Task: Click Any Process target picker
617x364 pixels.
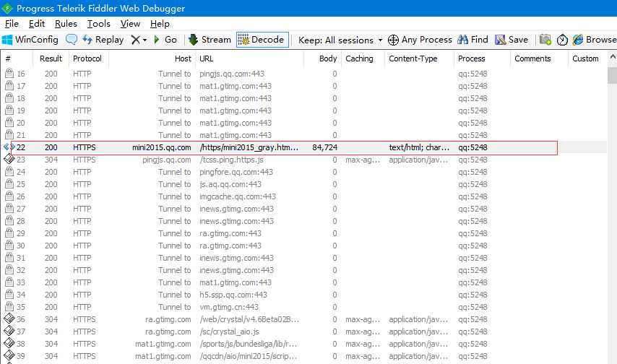Action: coord(420,40)
